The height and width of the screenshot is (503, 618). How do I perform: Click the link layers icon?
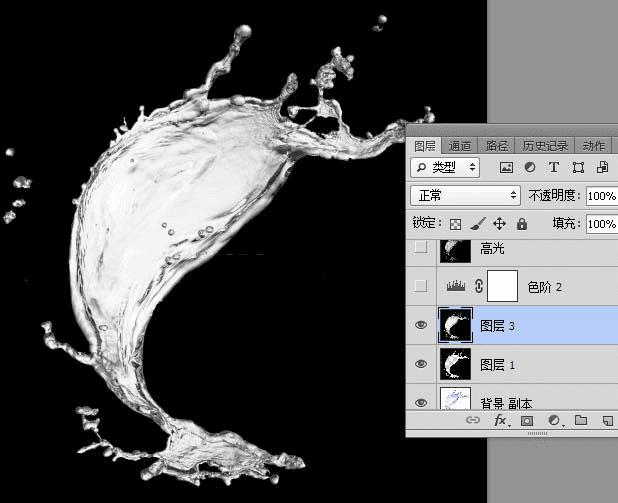pyautogui.click(x=473, y=420)
